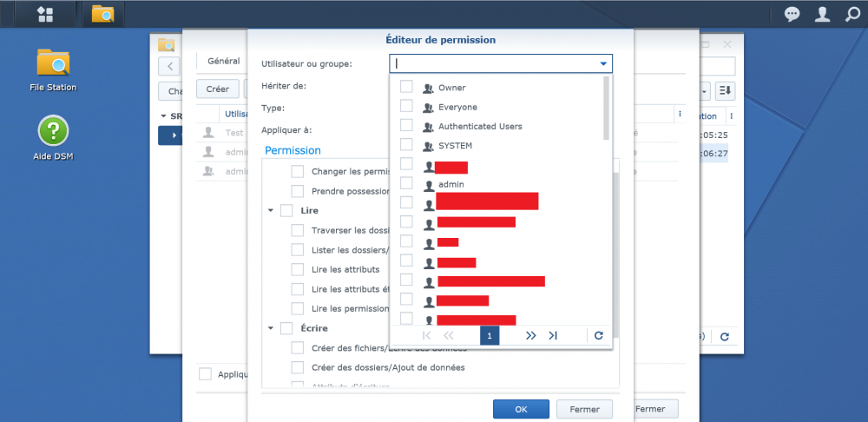Collapse the Écrire permission group
868x422 pixels.
[271, 328]
